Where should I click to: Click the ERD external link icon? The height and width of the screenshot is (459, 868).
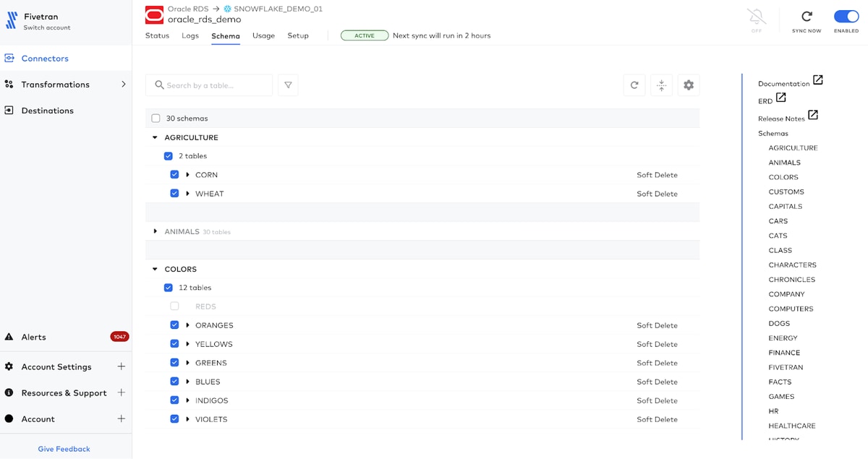pyautogui.click(x=781, y=97)
